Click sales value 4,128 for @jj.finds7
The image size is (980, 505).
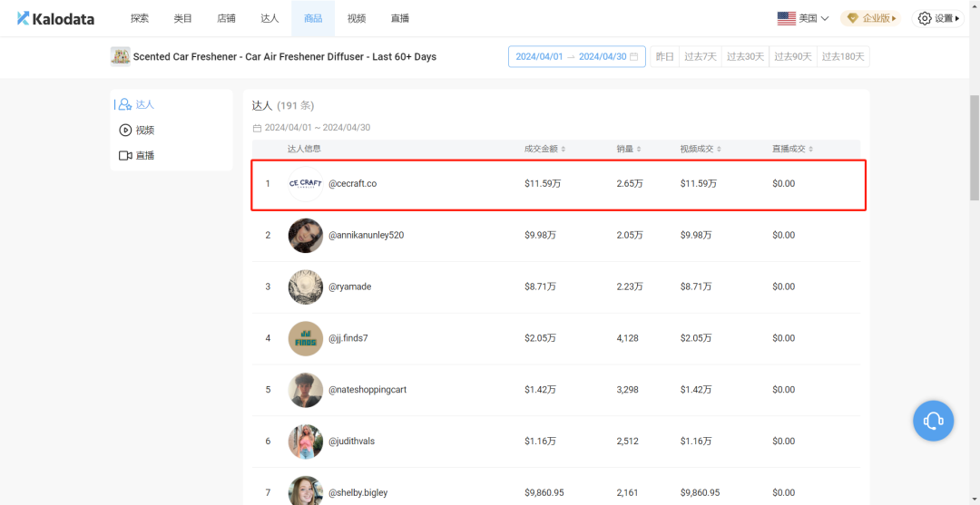(x=628, y=338)
